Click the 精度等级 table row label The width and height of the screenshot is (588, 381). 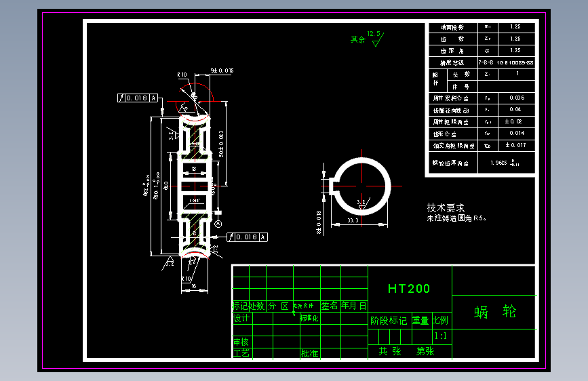point(452,62)
